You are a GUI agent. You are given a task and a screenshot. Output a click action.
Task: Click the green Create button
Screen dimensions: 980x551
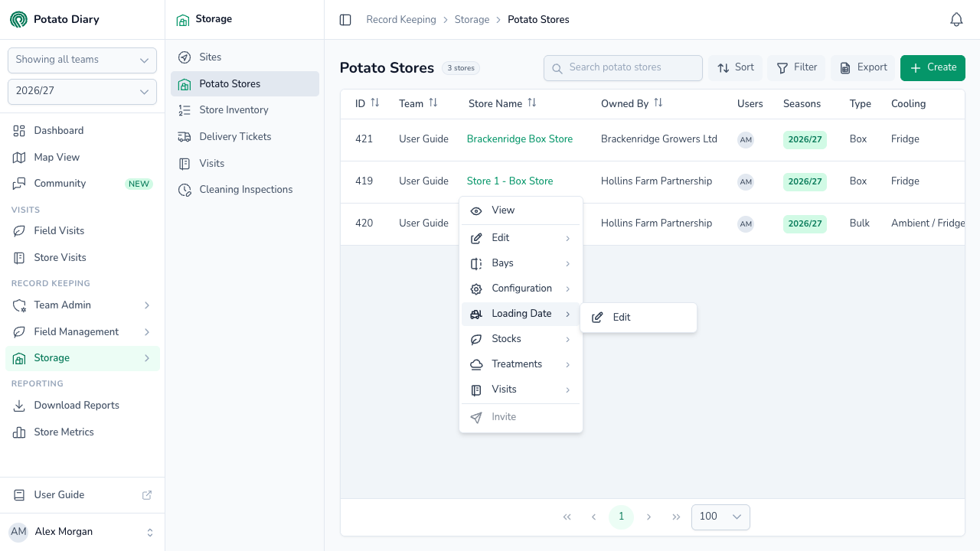coord(933,68)
